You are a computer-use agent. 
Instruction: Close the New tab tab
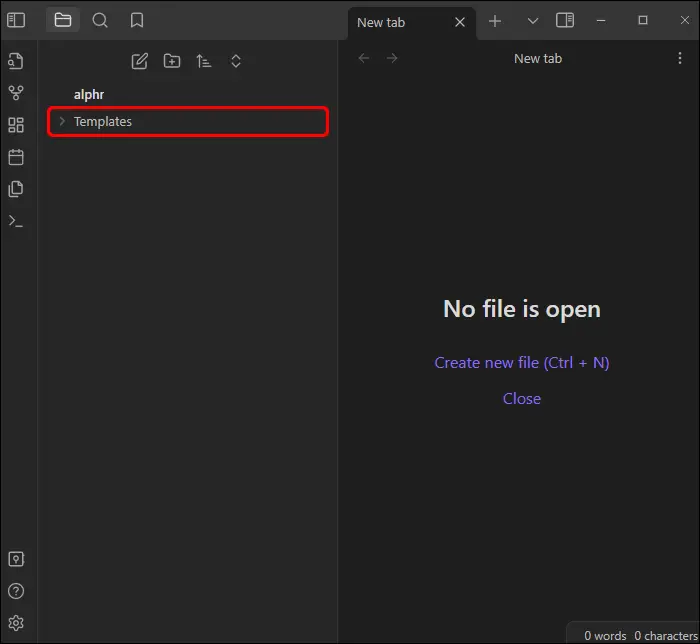[460, 22]
